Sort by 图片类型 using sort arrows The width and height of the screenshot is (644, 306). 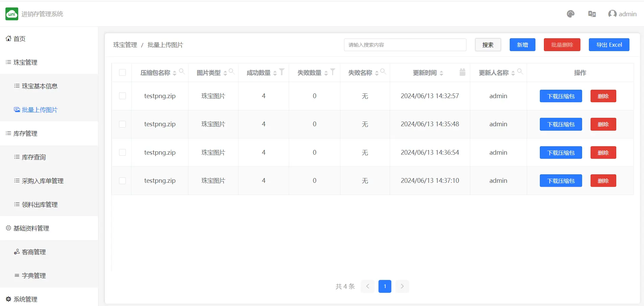coord(225,73)
